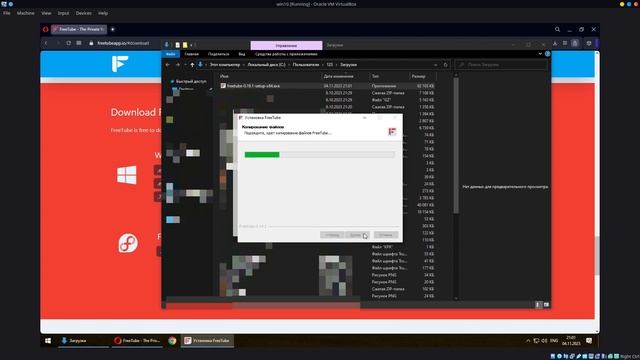Open the Вид ribbon tab
This screenshot has height=360, width=640.
tap(242, 54)
